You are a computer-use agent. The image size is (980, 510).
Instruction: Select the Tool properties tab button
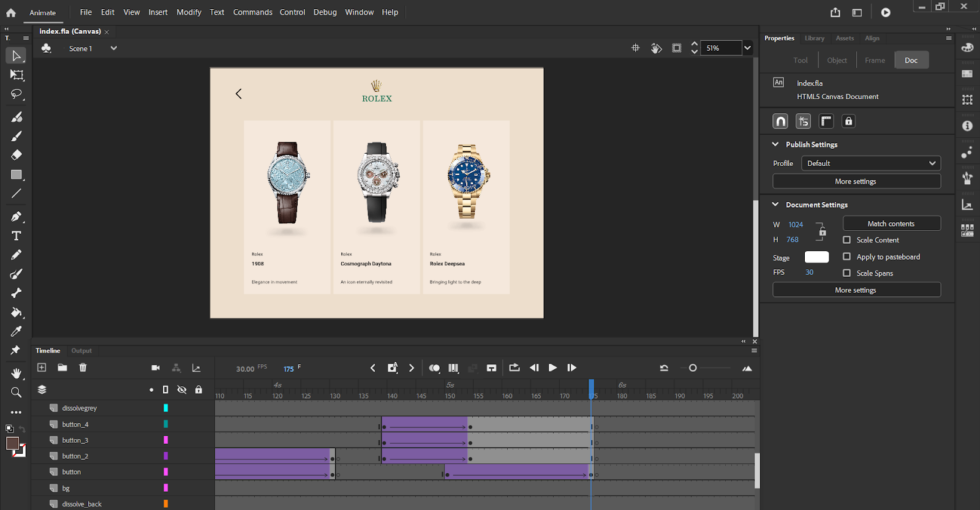coord(801,60)
